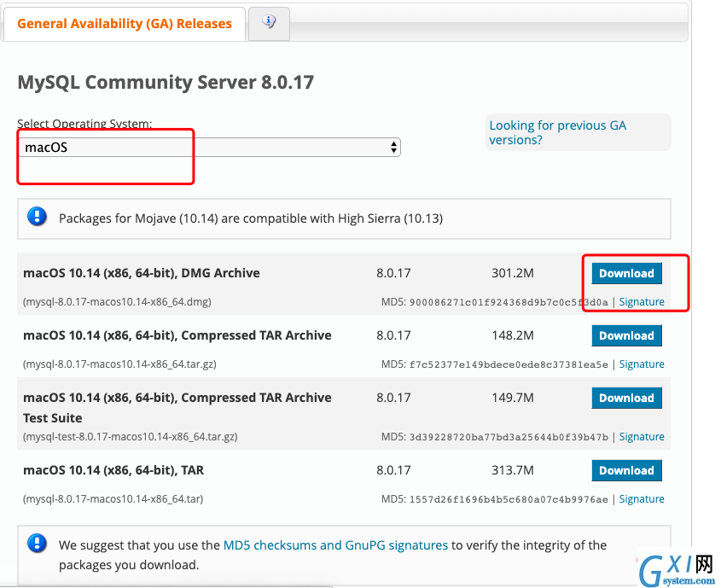
Task: Open the General Availability (GA) Releases tab
Action: 125,24
